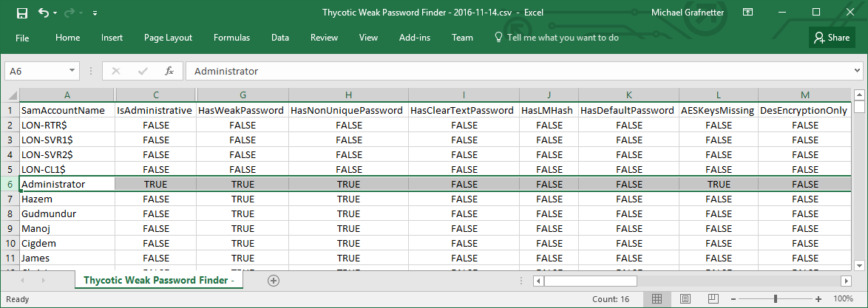This screenshot has height=308, width=868.
Task: Select column M header
Action: click(804, 95)
